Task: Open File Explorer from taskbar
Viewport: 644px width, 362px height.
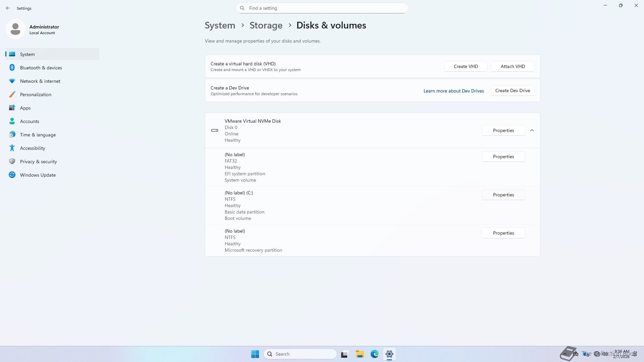Action: click(360, 354)
